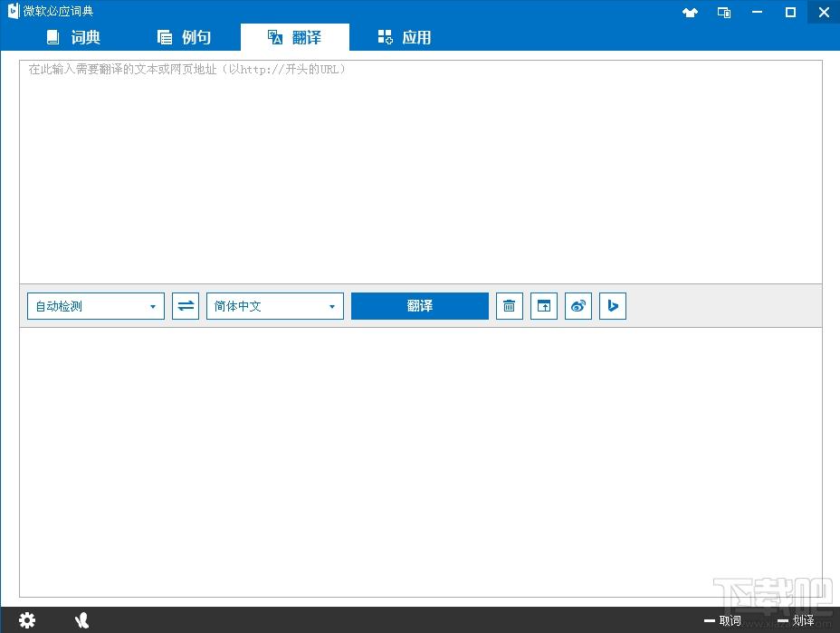Share translation to Weibo
The height and width of the screenshot is (633, 840).
pyautogui.click(x=578, y=306)
